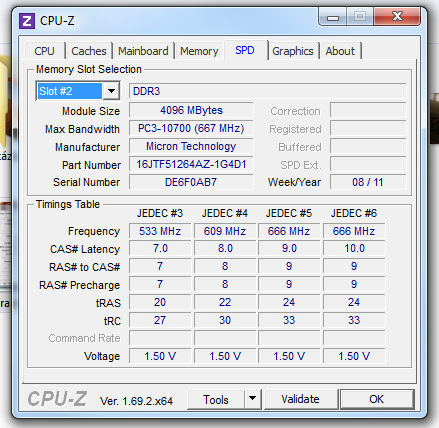Viewport: 439px width, 428px height.
Task: Select serial number DE6F0AB7
Action: point(191,182)
